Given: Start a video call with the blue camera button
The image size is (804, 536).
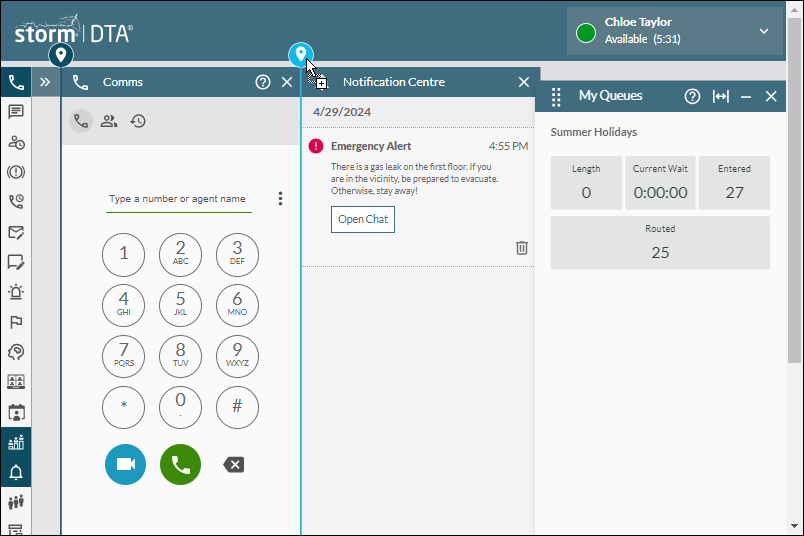Looking at the screenshot, I should pyautogui.click(x=125, y=464).
